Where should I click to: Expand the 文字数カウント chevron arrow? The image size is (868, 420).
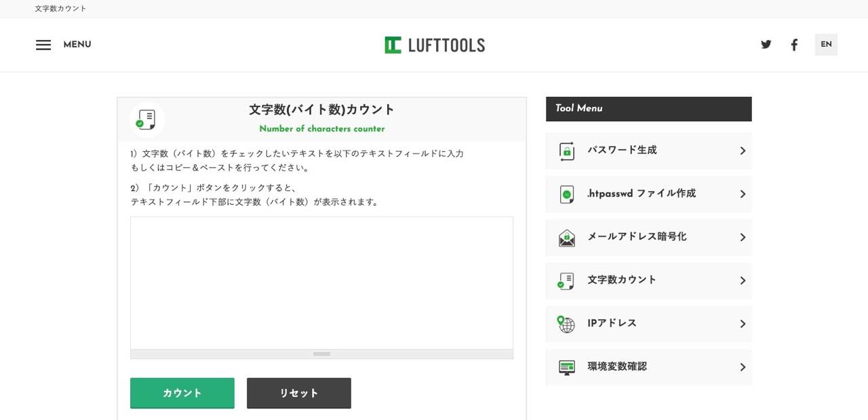[743, 280]
